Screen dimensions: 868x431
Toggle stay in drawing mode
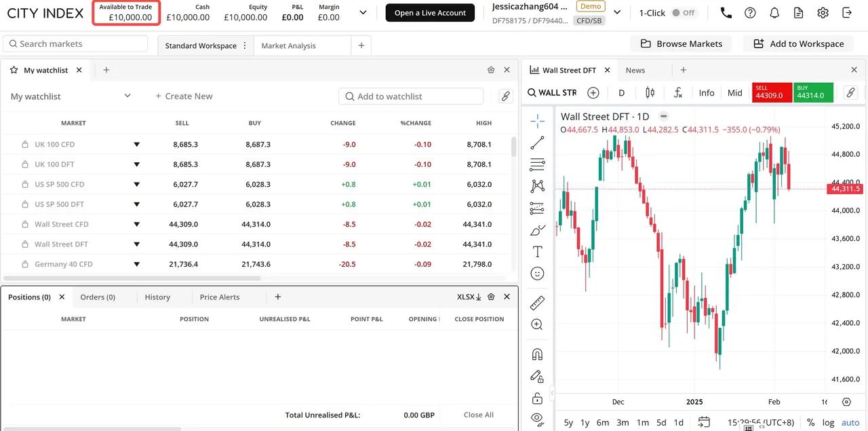pyautogui.click(x=537, y=376)
